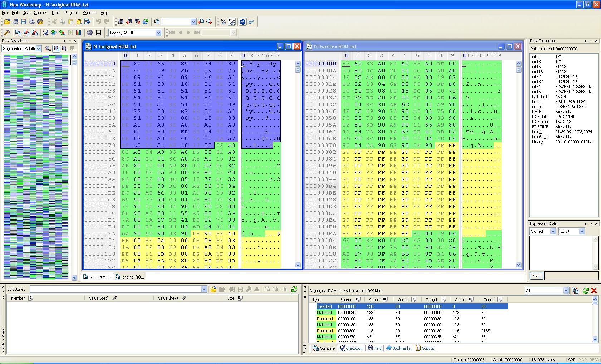
Task: Switch to the Find results tab
Action: (x=375, y=348)
